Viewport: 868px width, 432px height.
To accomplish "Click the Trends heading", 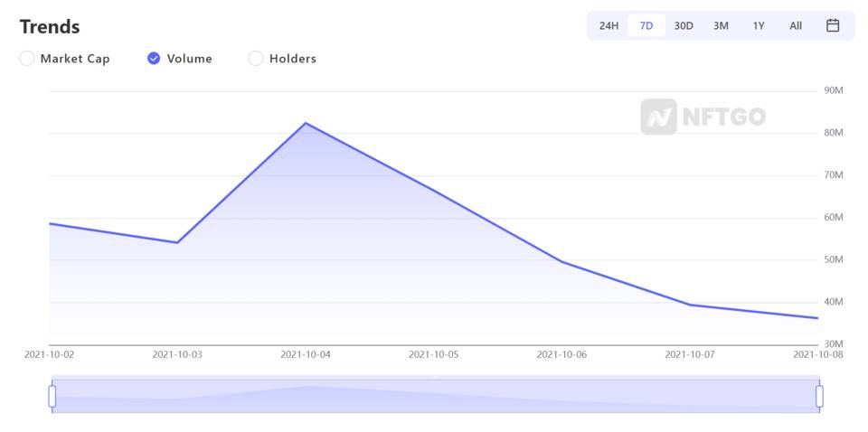I will pos(50,26).
